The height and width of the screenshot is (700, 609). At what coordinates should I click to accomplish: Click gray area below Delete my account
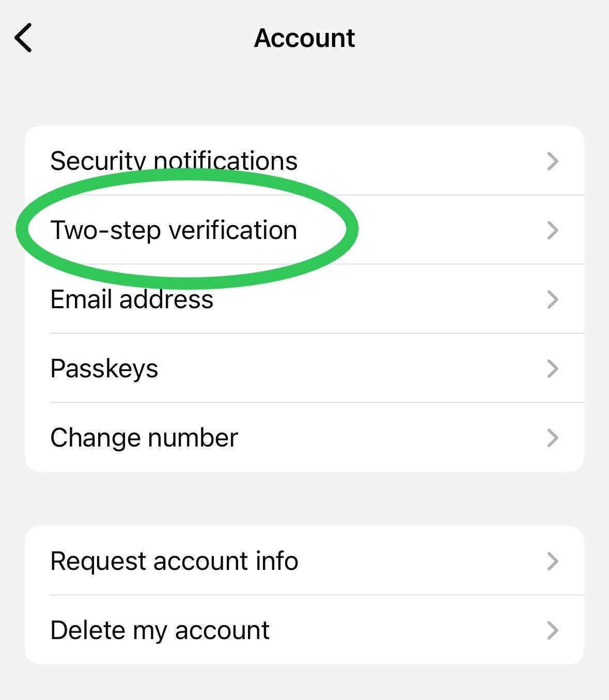click(304, 682)
